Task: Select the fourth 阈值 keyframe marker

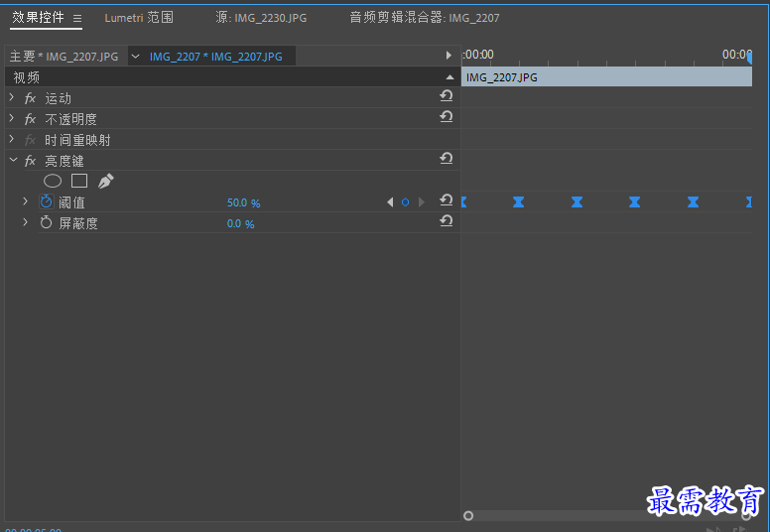Action: pyautogui.click(x=634, y=201)
